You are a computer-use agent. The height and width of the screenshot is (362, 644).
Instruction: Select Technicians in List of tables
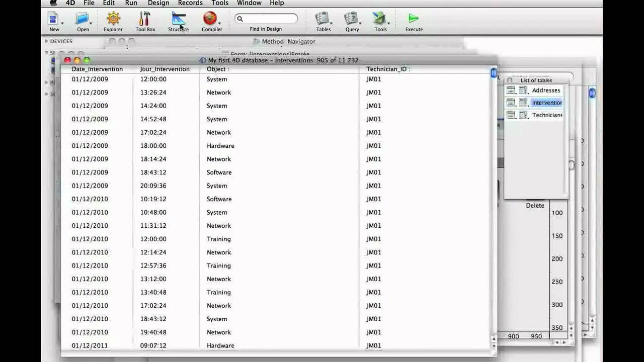point(547,115)
